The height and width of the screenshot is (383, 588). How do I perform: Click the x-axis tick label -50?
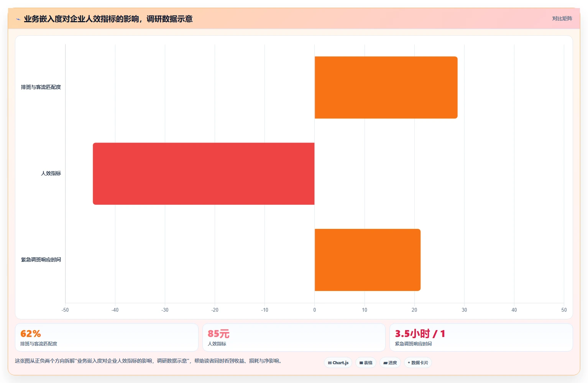tap(65, 310)
